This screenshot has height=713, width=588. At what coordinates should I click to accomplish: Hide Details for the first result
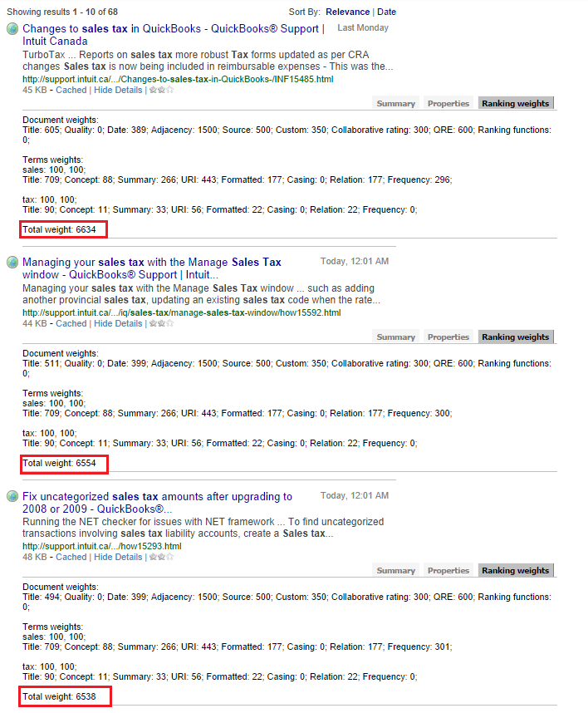(x=118, y=90)
